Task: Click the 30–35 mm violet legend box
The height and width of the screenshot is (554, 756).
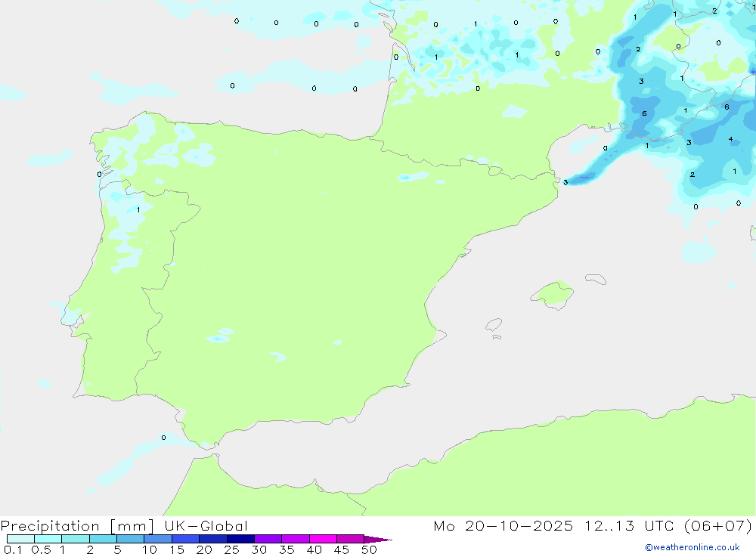Action: pos(268,539)
